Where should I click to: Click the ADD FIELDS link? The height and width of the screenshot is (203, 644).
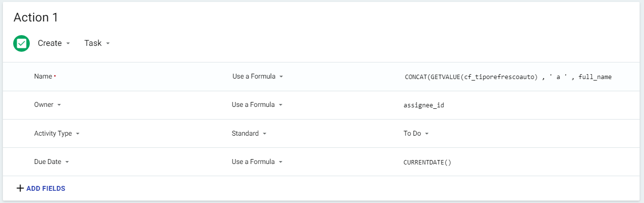point(46,188)
